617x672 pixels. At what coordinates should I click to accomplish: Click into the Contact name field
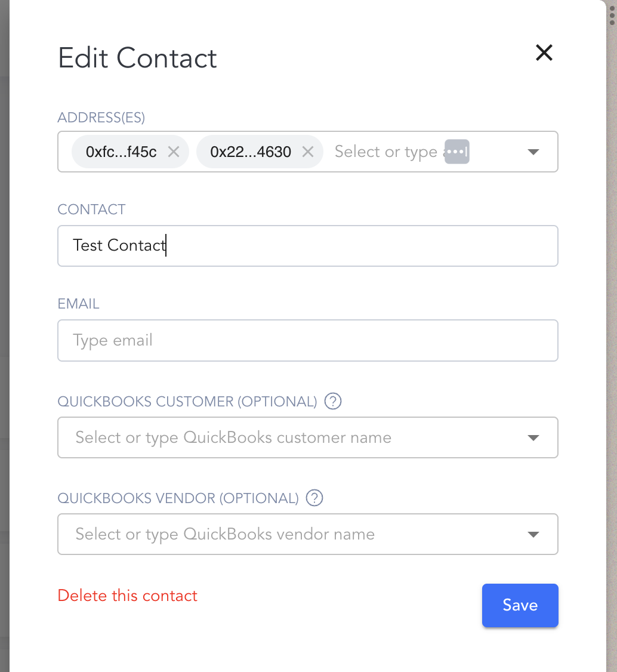pos(308,246)
